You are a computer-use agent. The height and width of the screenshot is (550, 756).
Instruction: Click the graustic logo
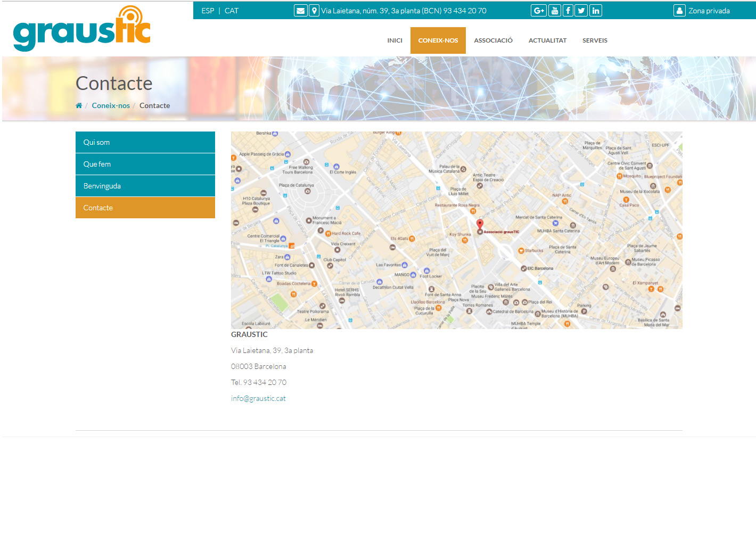pos(82,30)
